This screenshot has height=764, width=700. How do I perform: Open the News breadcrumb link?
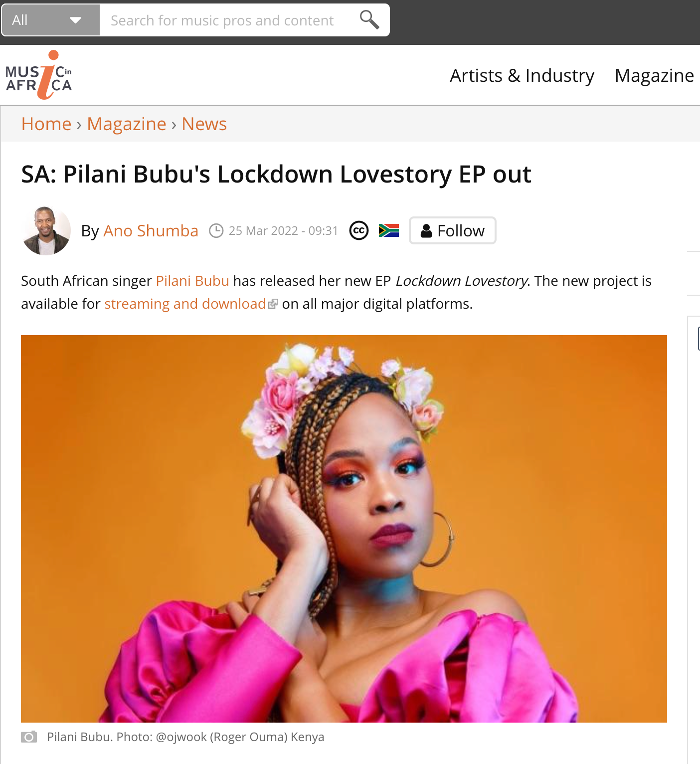[x=204, y=124]
